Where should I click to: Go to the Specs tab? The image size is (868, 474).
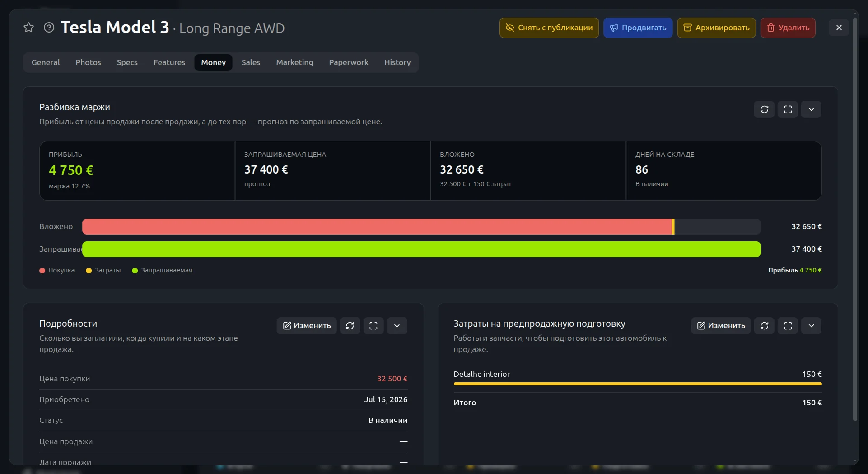click(127, 62)
